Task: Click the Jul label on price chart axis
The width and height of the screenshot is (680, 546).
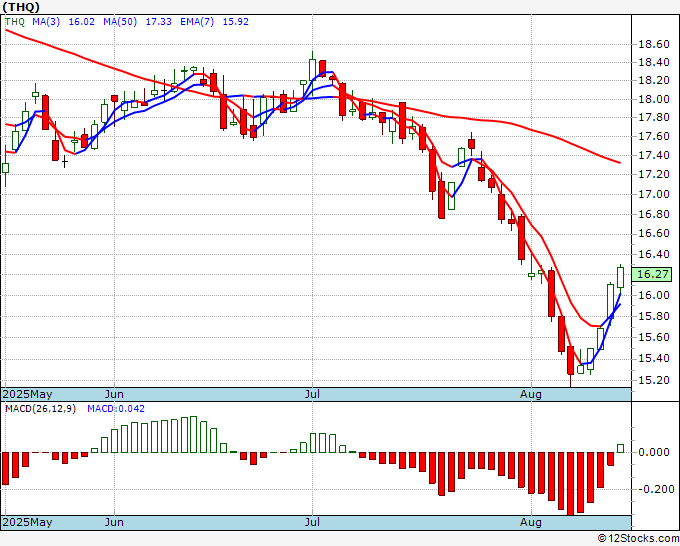Action: (x=312, y=394)
